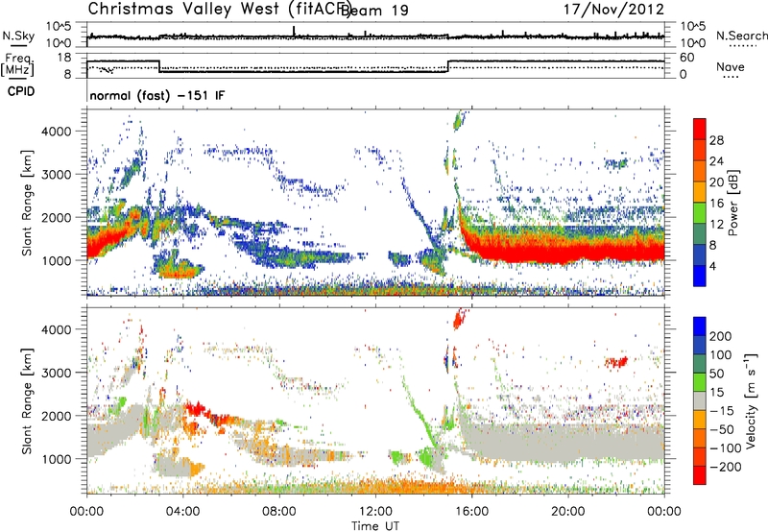
Task: Click the '4' tick on the power colorbar
Action: pos(712,266)
